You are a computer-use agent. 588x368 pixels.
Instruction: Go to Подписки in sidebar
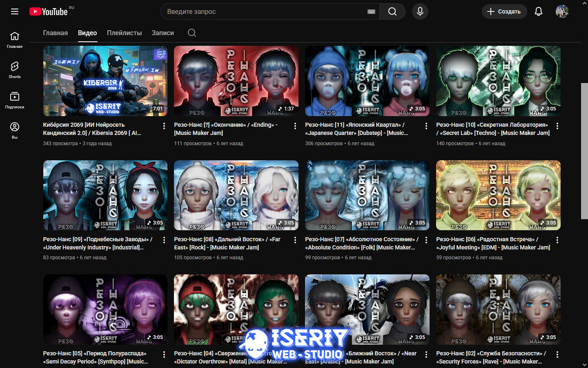pyautogui.click(x=15, y=100)
